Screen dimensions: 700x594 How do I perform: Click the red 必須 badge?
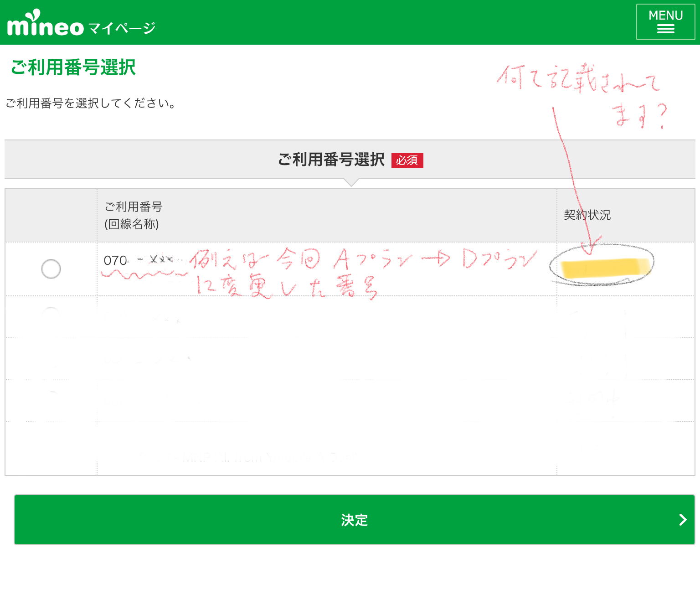point(407,160)
